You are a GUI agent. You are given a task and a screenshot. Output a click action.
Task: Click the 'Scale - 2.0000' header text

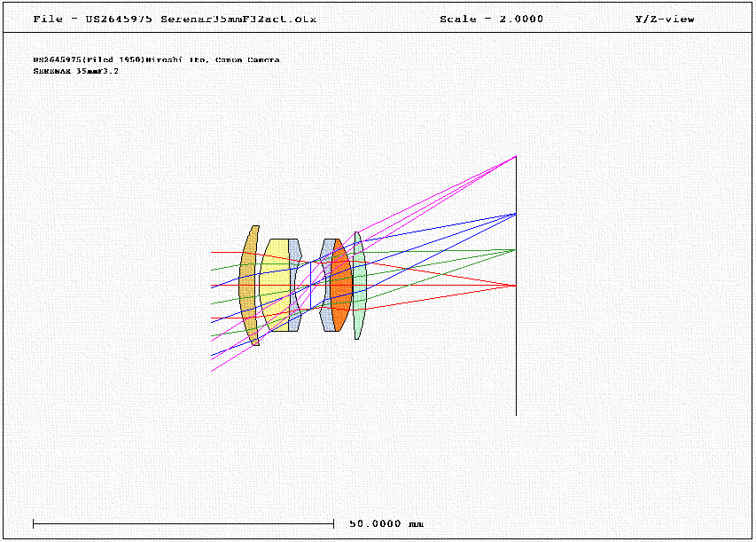[x=491, y=20]
